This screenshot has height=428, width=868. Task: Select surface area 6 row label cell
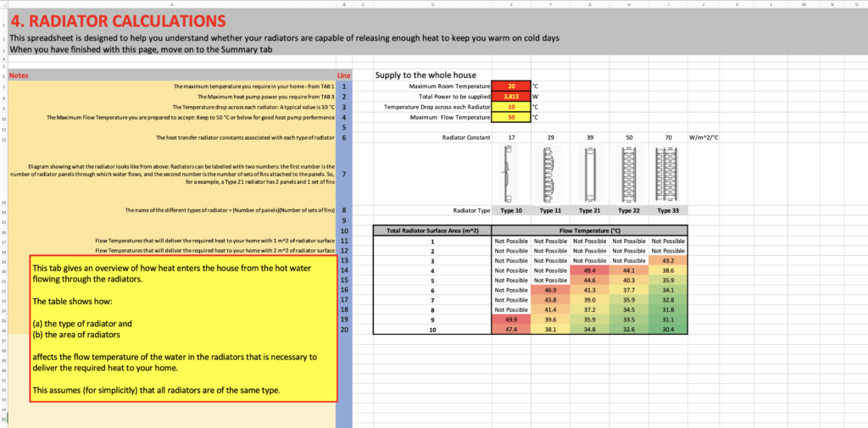[x=432, y=290]
